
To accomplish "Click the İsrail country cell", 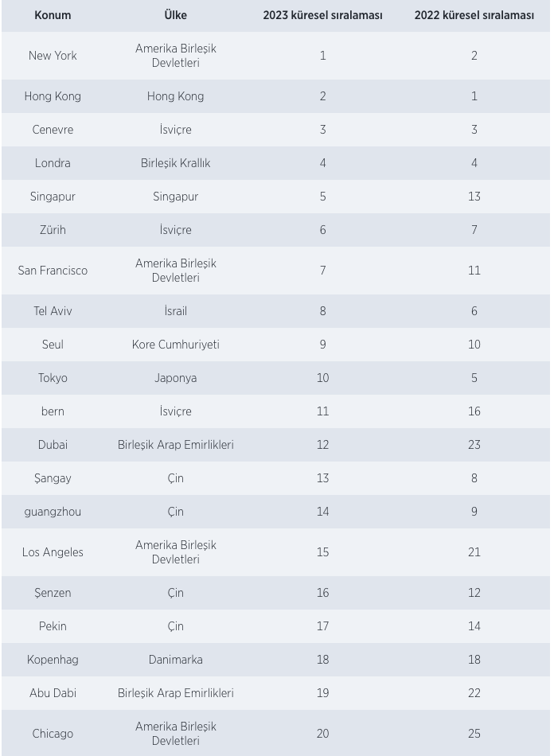I will [175, 311].
